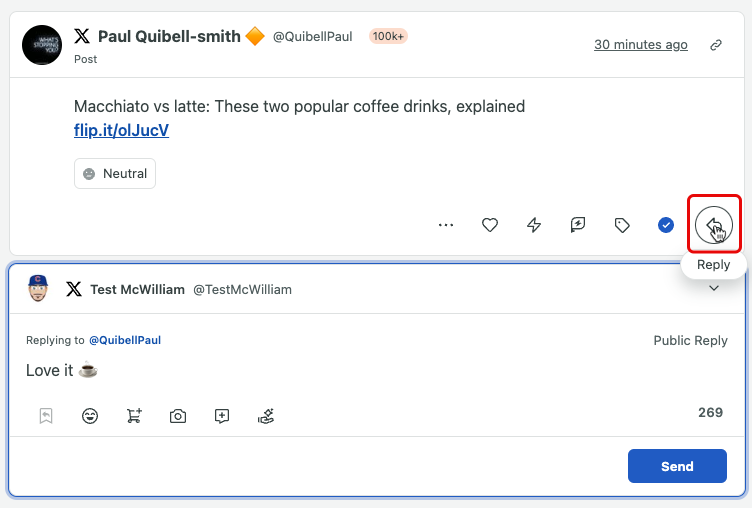The height and width of the screenshot is (508, 752).
Task: Open emoji picker in reply box
Action: [x=90, y=415]
